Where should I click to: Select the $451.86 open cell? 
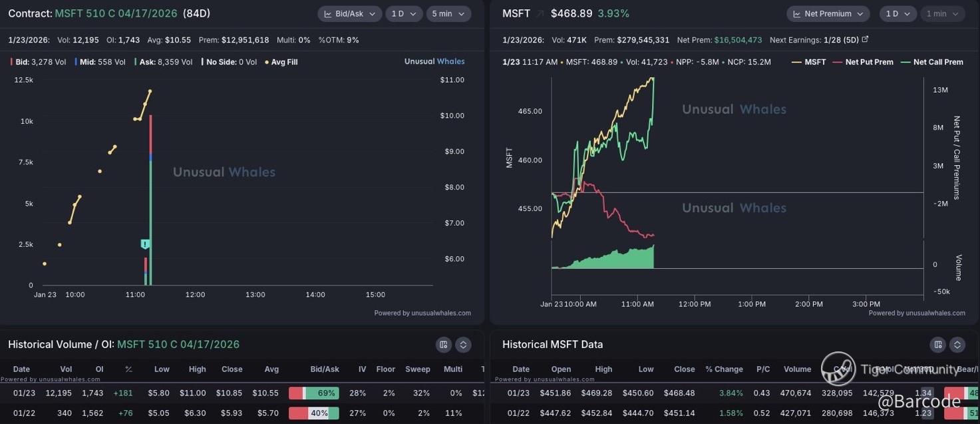pyautogui.click(x=554, y=393)
